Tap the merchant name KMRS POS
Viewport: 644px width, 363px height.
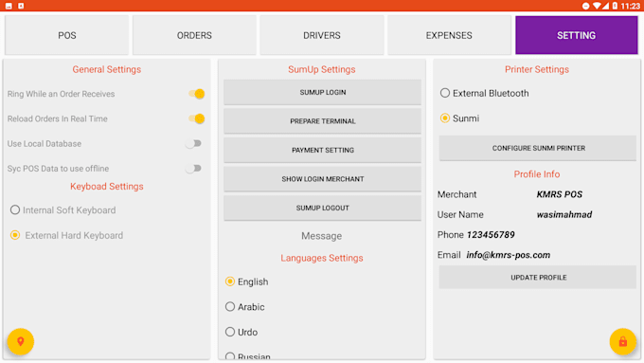pyautogui.click(x=560, y=194)
